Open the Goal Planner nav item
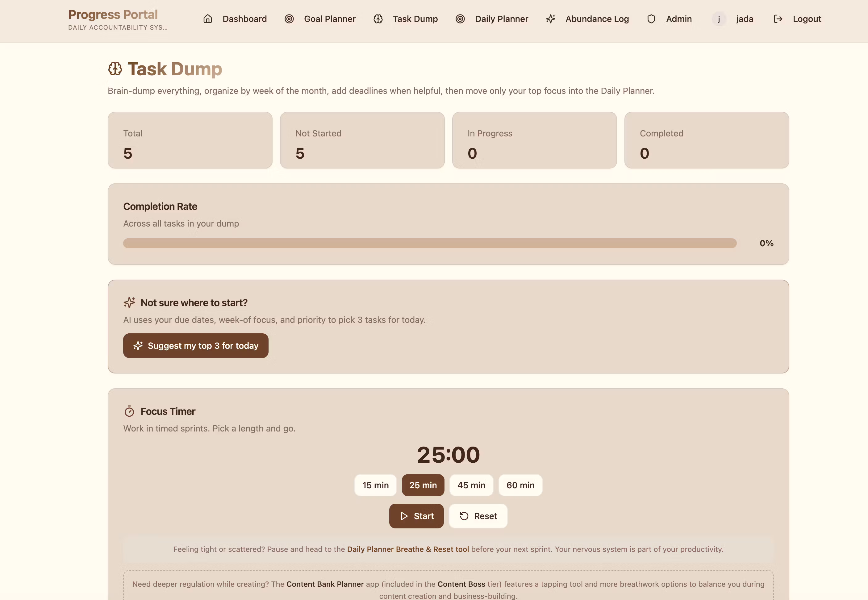This screenshot has height=600, width=868. click(x=320, y=19)
